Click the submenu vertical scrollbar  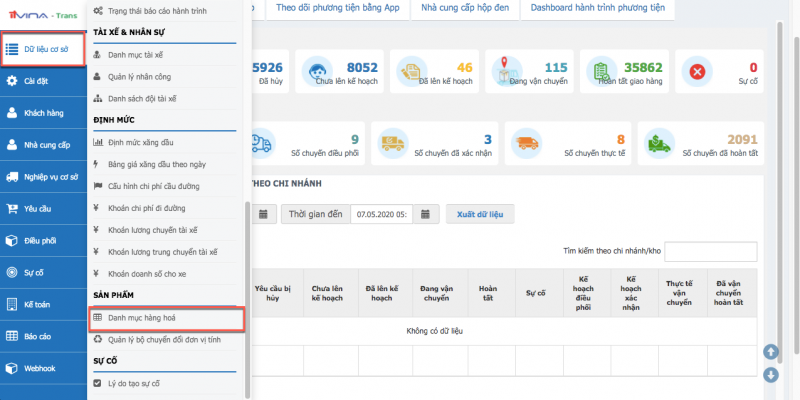coord(246,280)
